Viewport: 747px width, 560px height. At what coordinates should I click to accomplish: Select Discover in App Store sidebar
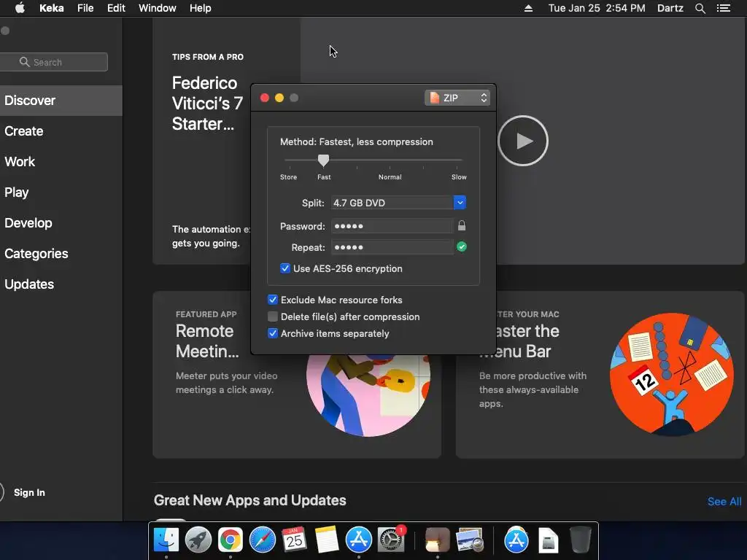61,101
